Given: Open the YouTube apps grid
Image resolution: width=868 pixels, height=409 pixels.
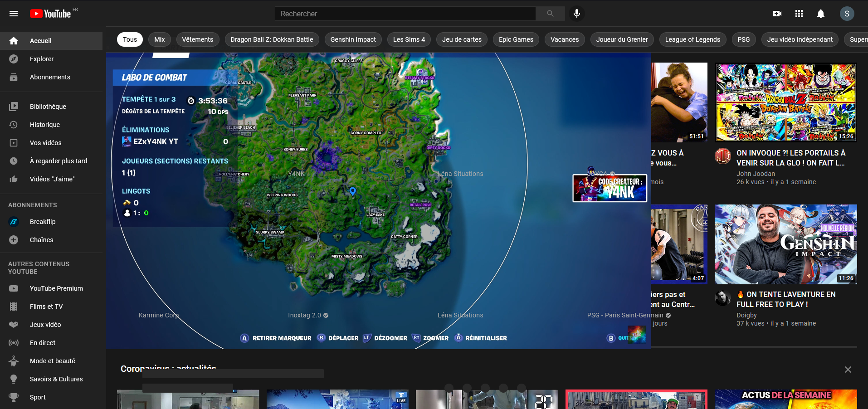Looking at the screenshot, I should [799, 14].
